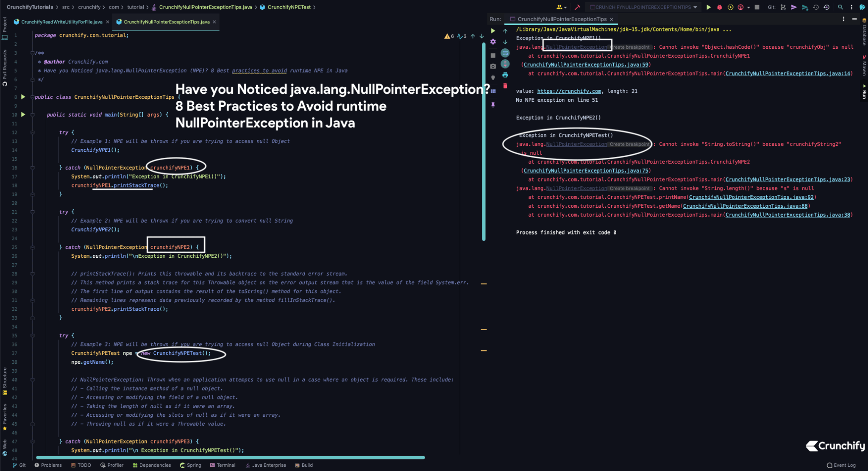Open Search Everywhere magnifier icon
Screen dimensions: 868x471
[840, 7]
